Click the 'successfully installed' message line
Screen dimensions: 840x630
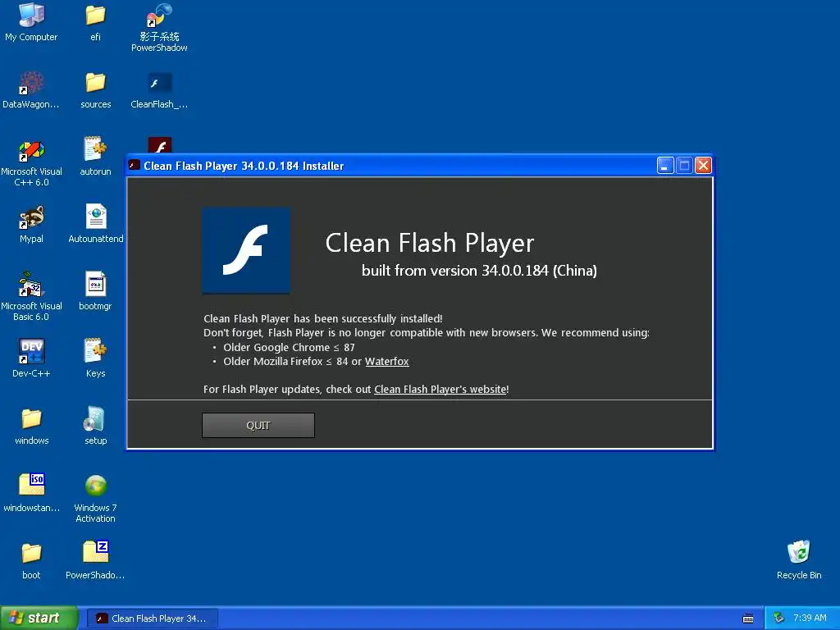323,319
